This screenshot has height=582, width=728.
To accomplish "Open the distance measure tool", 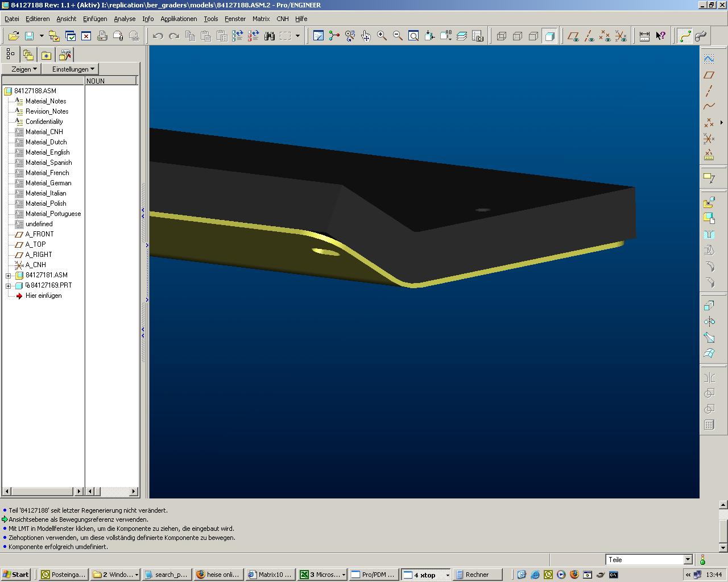I will (x=644, y=36).
